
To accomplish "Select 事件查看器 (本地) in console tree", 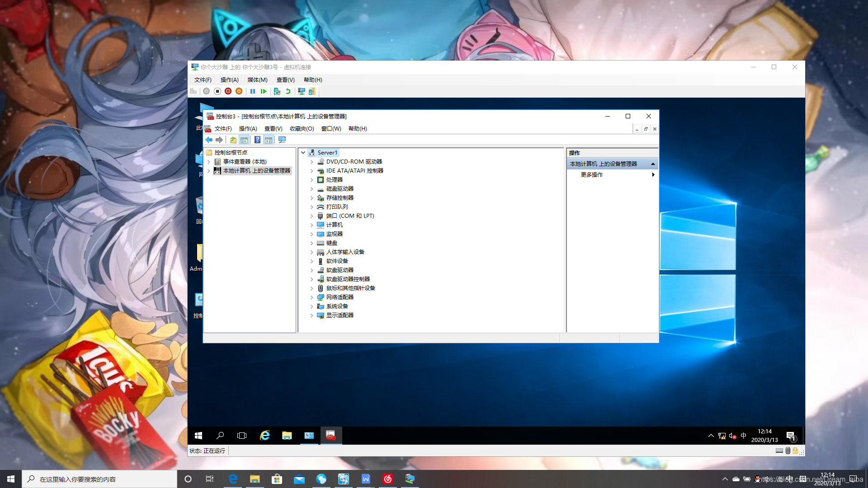I will tap(245, 162).
